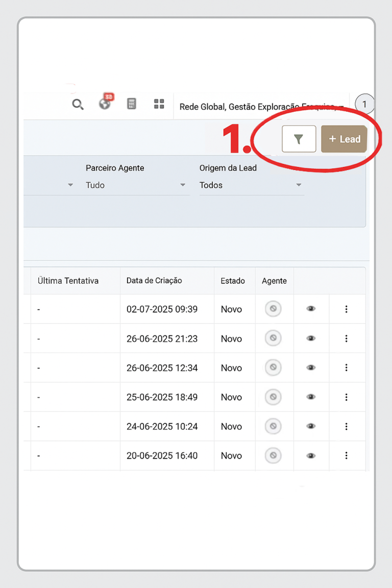Sort by Data de Criação column header

tap(154, 281)
